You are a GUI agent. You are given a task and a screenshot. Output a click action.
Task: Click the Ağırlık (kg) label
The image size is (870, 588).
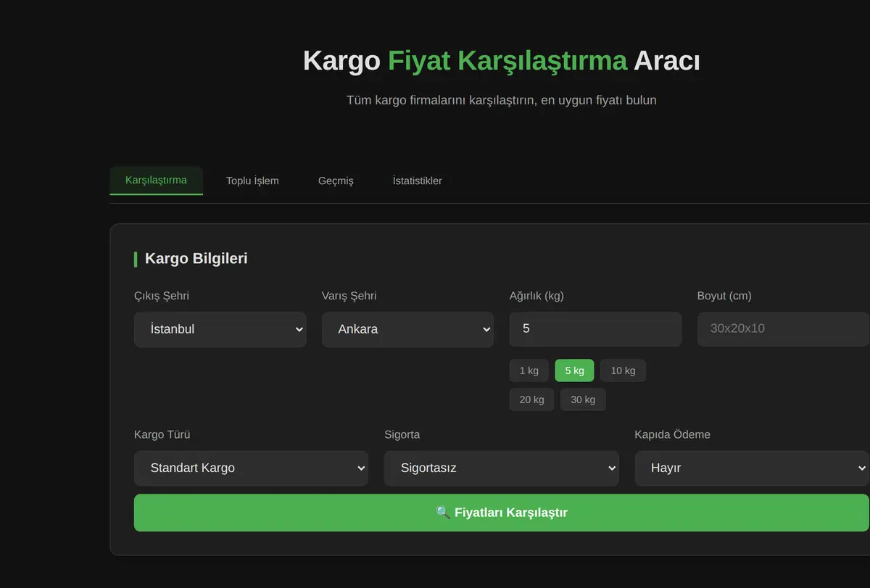(536, 296)
